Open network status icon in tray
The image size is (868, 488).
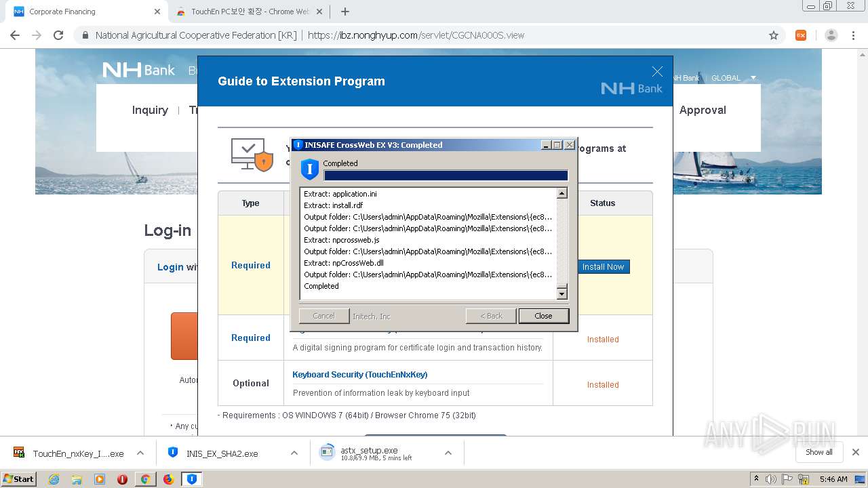pyautogui.click(x=804, y=479)
